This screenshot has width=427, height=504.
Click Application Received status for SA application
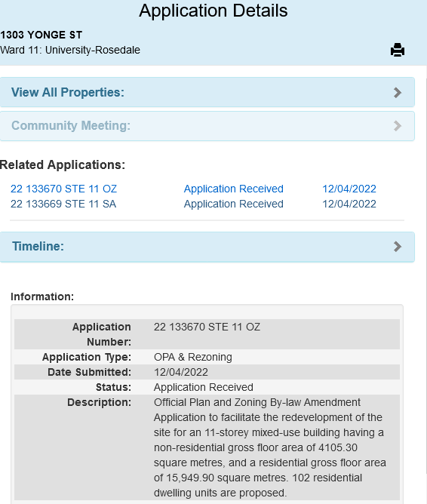click(234, 204)
